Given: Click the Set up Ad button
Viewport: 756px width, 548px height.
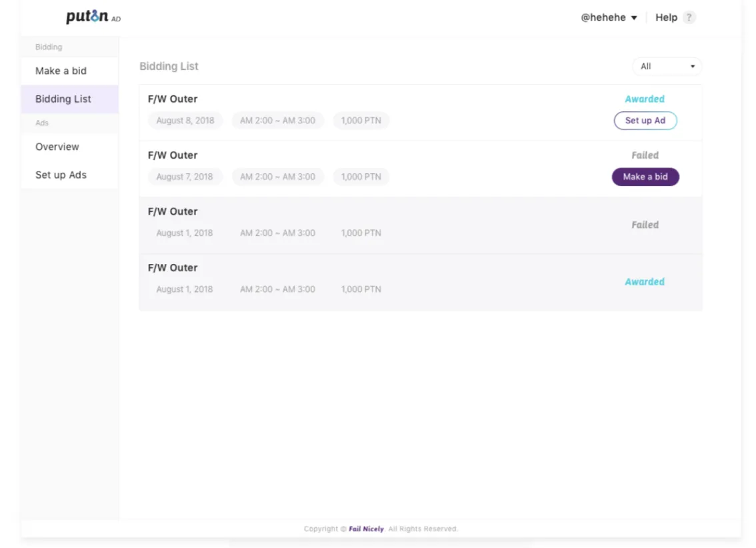Looking at the screenshot, I should [645, 121].
